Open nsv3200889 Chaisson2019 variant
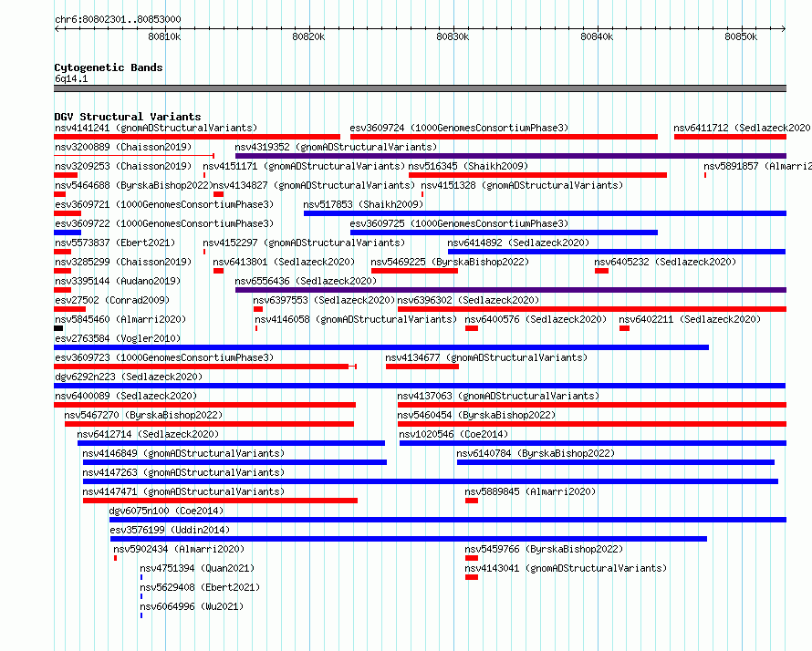This screenshot has width=812, height=651. click(123, 147)
